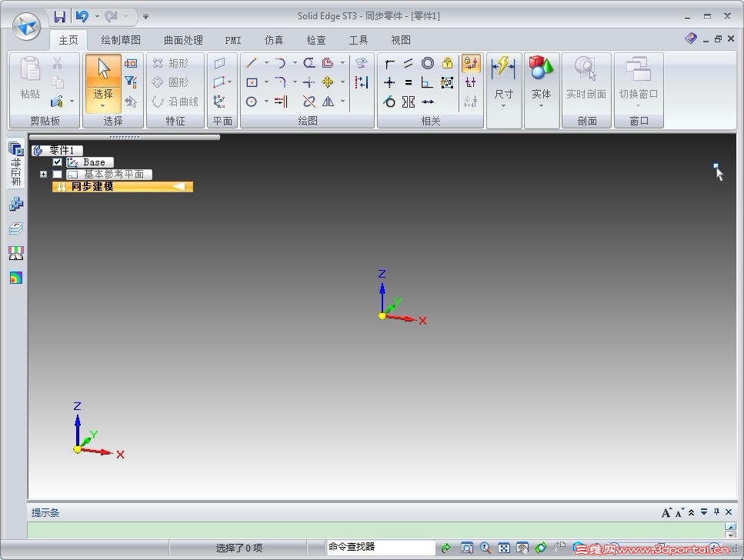744x560 pixels.
Task: Undo the last action
Action: pyautogui.click(x=82, y=17)
